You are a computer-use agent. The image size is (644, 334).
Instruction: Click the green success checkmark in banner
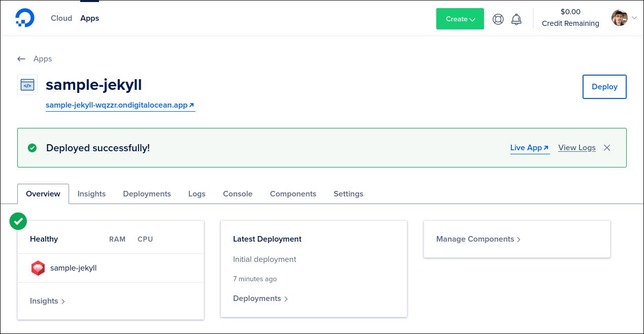[33, 148]
